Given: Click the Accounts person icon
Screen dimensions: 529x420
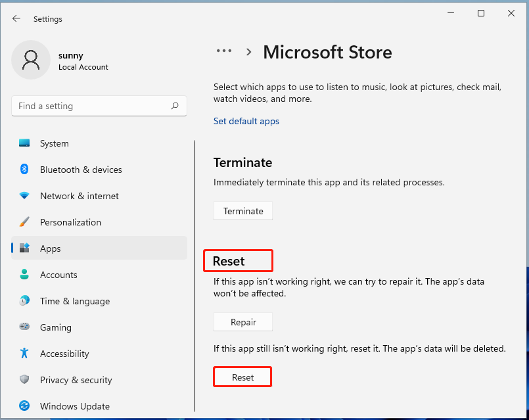Looking at the screenshot, I should [24, 275].
